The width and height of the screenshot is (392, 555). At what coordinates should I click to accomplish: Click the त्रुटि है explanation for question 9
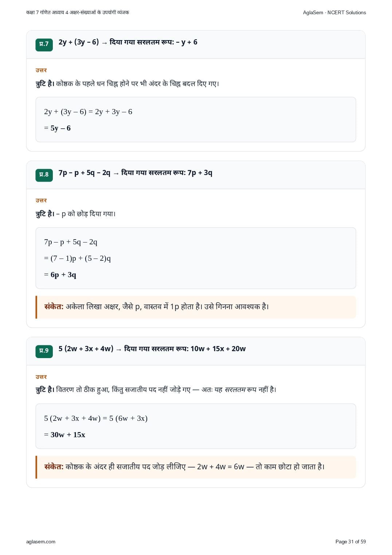156,390
